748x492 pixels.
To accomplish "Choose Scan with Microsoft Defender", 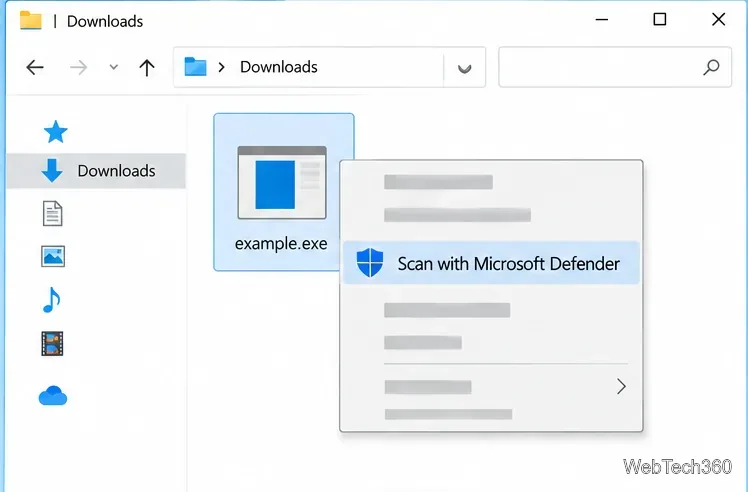I will point(491,263).
